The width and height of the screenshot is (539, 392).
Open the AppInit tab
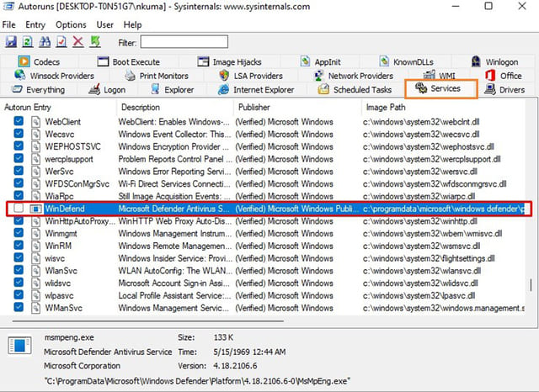coord(320,61)
